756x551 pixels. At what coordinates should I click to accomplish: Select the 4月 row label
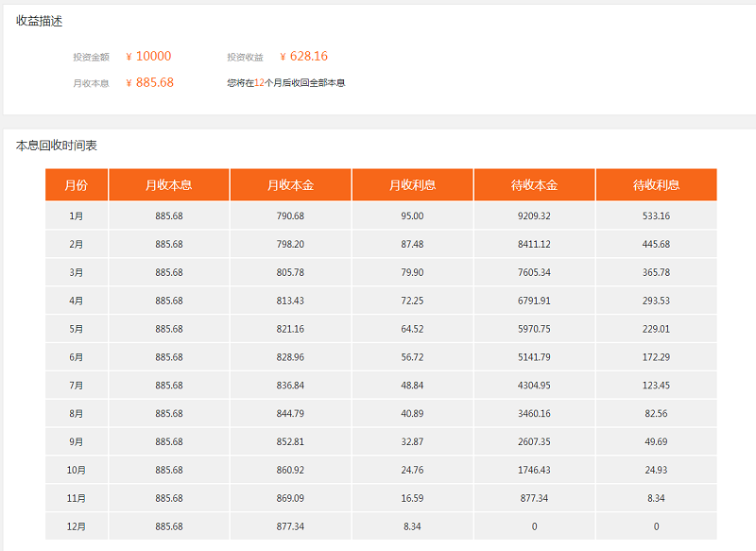click(77, 301)
